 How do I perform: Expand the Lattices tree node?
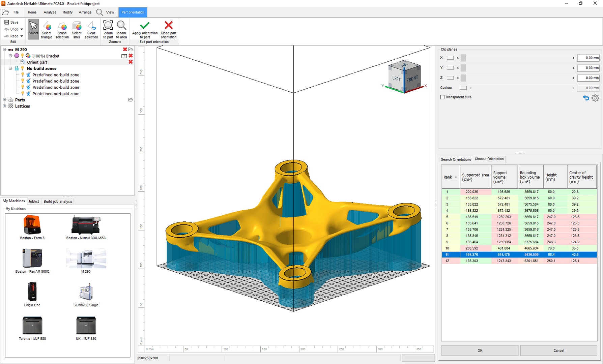4,106
